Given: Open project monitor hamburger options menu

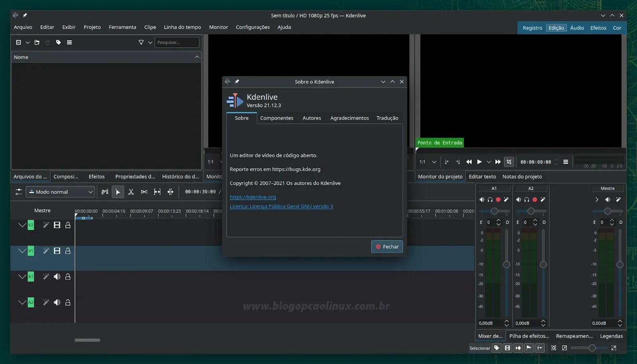Looking at the screenshot, I should (566, 162).
